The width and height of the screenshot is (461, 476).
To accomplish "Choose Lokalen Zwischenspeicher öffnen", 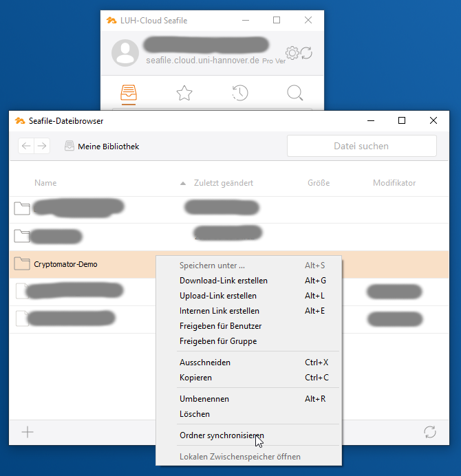I will [249, 457].
